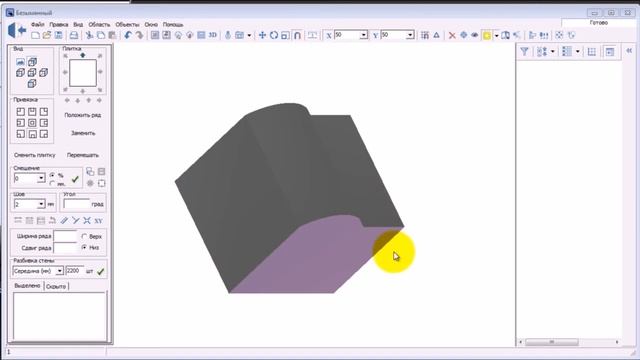
Task: Click the Положить ряд button
Action: point(82,115)
